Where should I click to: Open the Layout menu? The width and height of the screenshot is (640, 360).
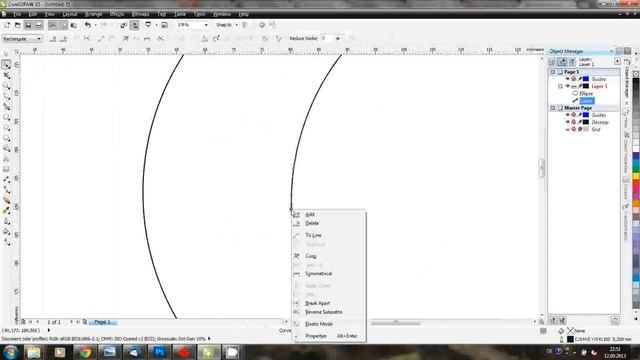(x=69, y=14)
